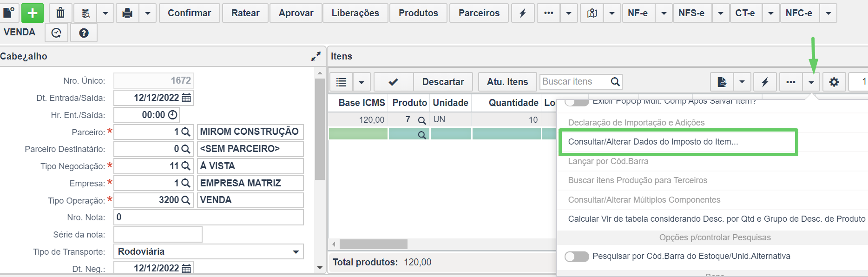Viewport: 868px width, 277px height.
Task: Toggle Exibir PopUp Mult. Comp switch
Action: [x=577, y=102]
